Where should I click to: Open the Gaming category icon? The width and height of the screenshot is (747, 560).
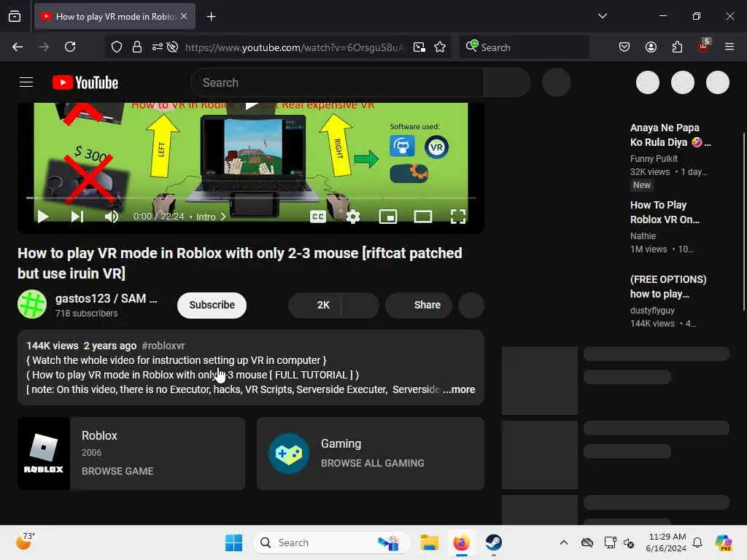pos(289,454)
